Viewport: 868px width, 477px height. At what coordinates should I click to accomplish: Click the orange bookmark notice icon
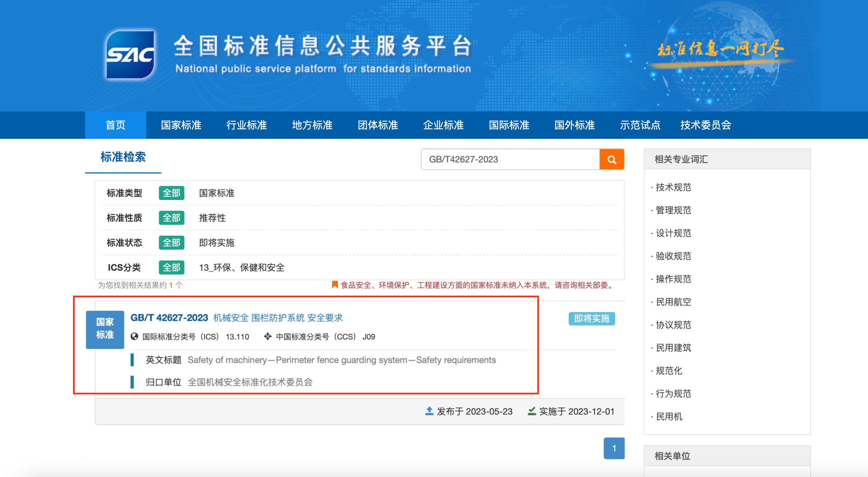coord(335,285)
